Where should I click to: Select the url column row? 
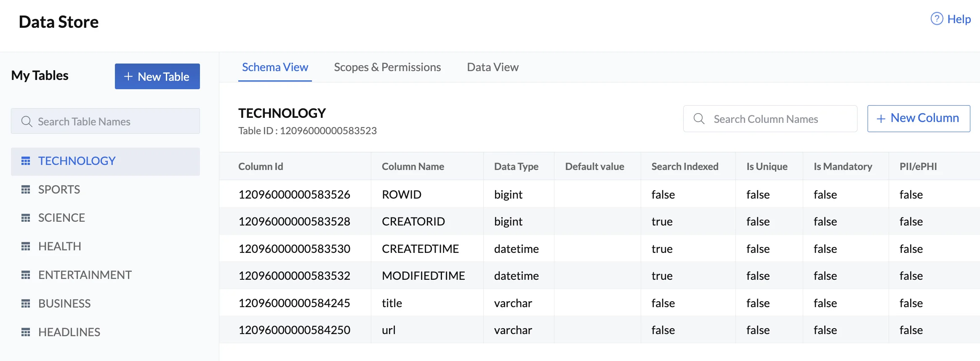389,330
